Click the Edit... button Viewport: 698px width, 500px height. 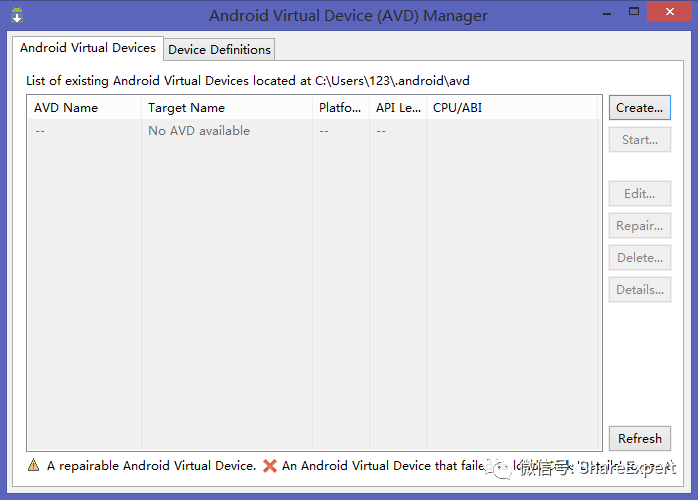(x=640, y=194)
